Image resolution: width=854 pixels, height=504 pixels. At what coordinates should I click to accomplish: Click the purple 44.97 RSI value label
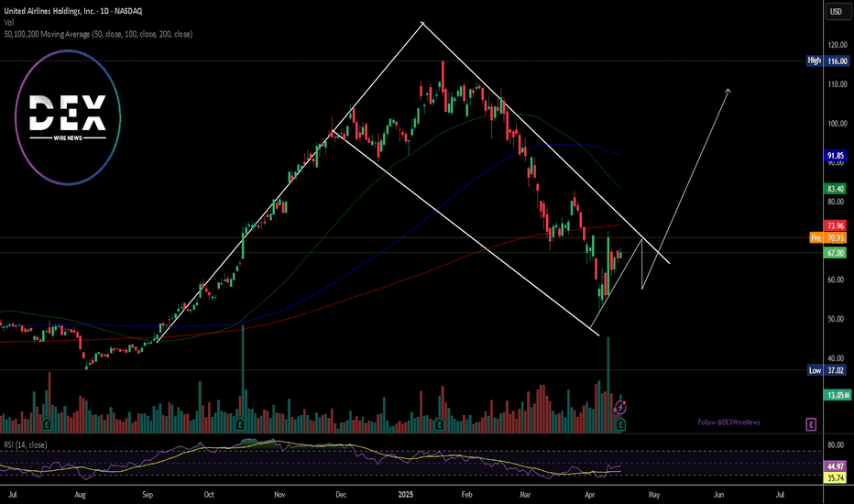836,467
